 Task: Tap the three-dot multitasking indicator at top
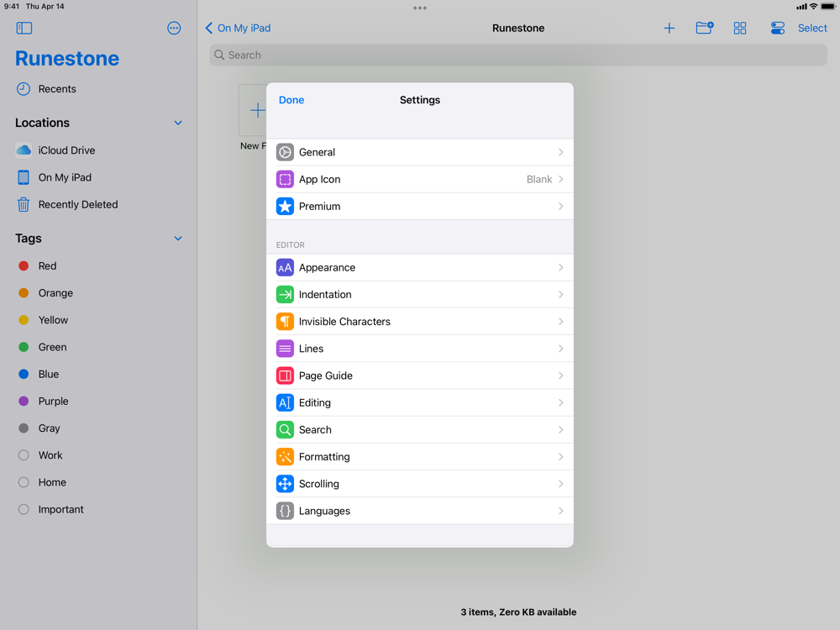(420, 8)
